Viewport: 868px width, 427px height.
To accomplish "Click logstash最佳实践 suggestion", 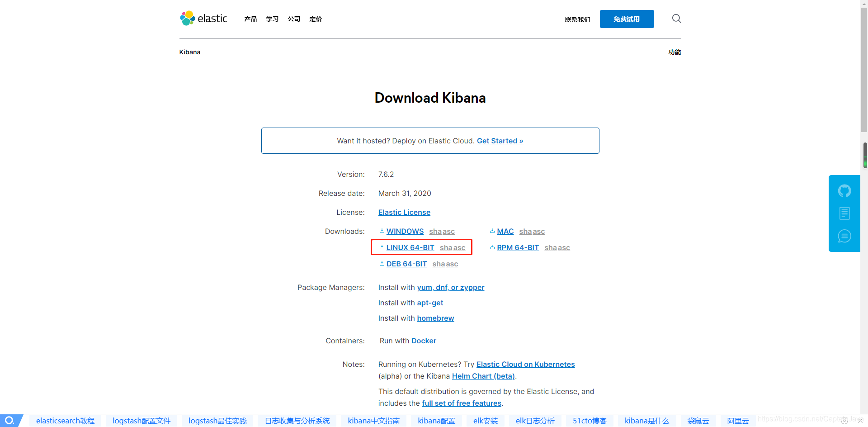I will click(x=217, y=421).
